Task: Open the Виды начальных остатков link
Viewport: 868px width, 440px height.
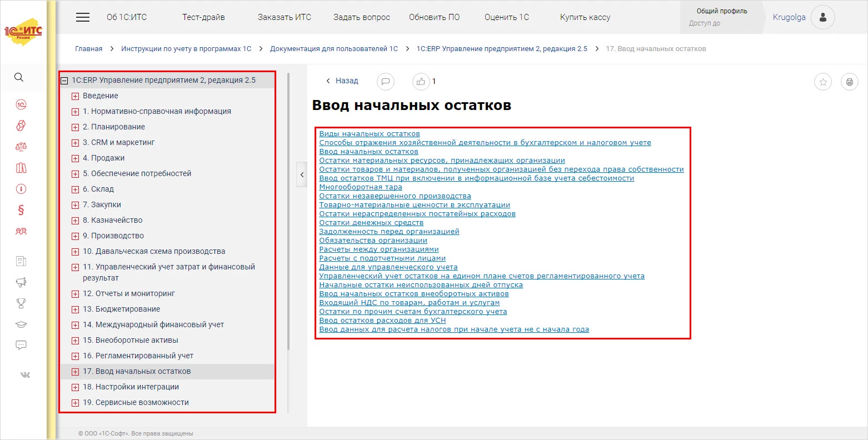Action: (370, 134)
